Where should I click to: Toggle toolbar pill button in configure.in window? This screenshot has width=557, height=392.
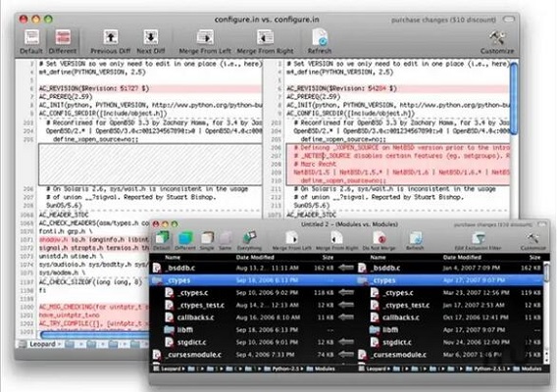[x=509, y=20]
